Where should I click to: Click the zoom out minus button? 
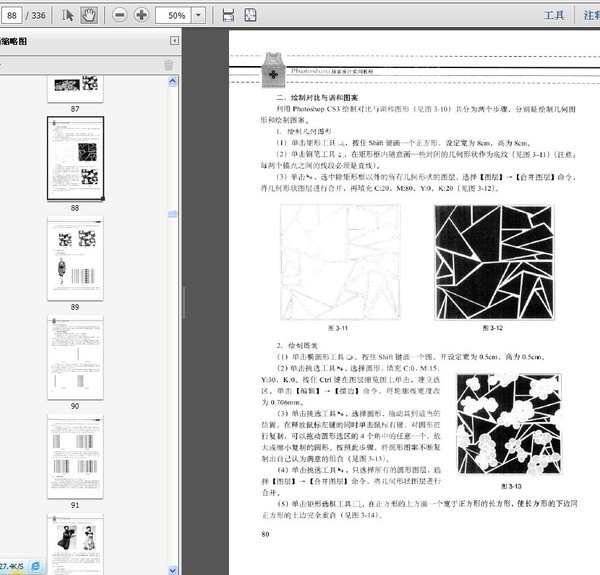pos(120,16)
